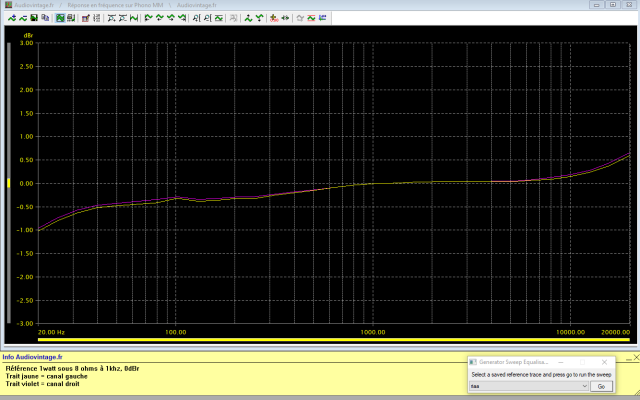Click the green trace with up-arrow icon
The height and width of the screenshot is (400, 640).
point(248,18)
